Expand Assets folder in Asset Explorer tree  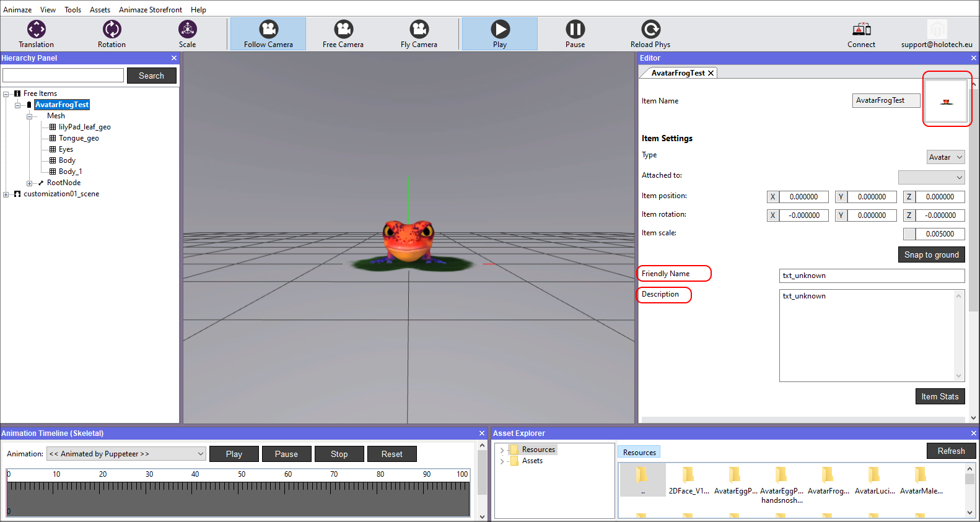click(x=502, y=461)
